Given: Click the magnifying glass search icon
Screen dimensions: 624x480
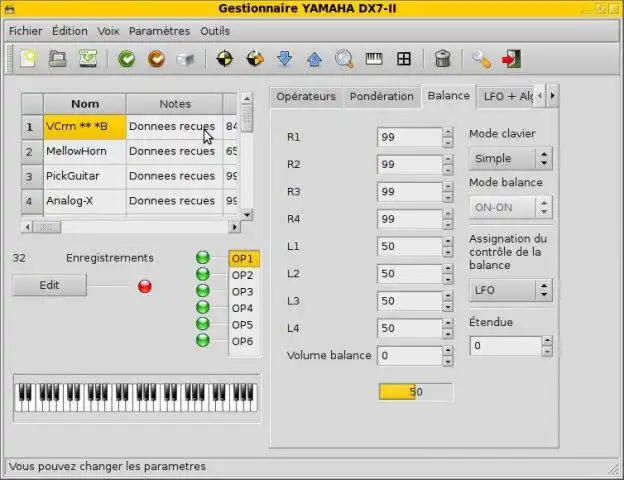Looking at the screenshot, I should click(x=344, y=59).
